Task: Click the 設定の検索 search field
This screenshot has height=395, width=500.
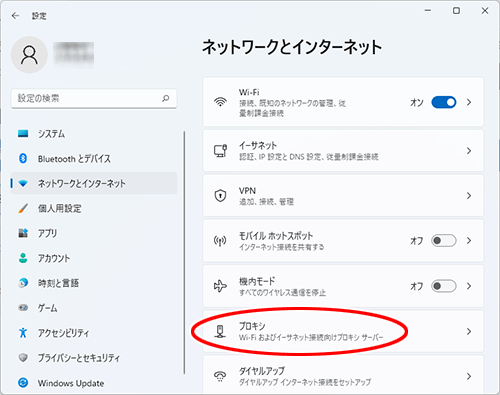Action: coord(94,98)
